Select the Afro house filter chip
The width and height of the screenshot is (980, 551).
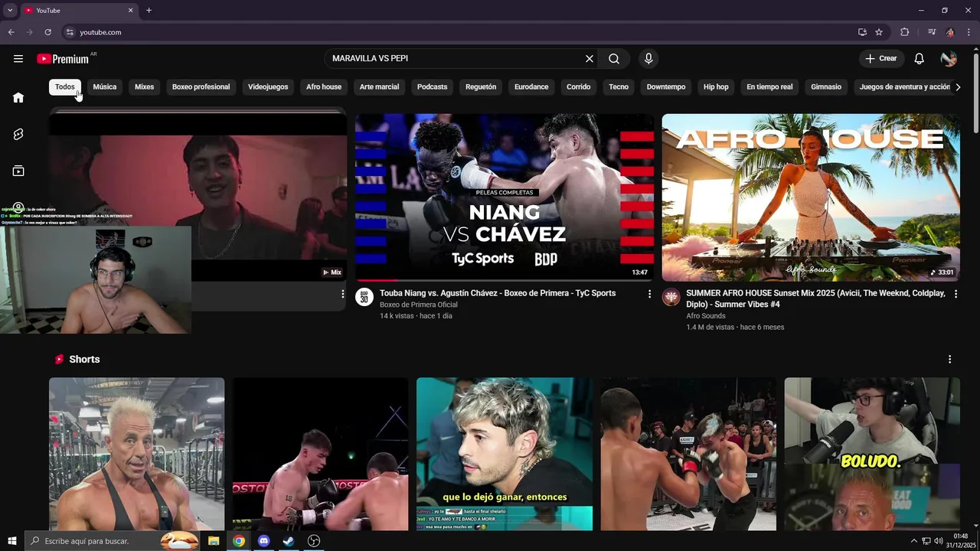(324, 86)
